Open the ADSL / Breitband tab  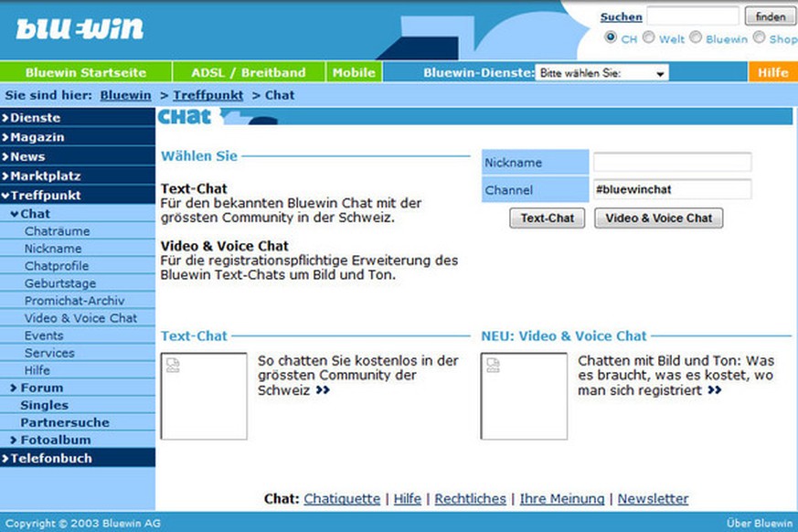248,73
